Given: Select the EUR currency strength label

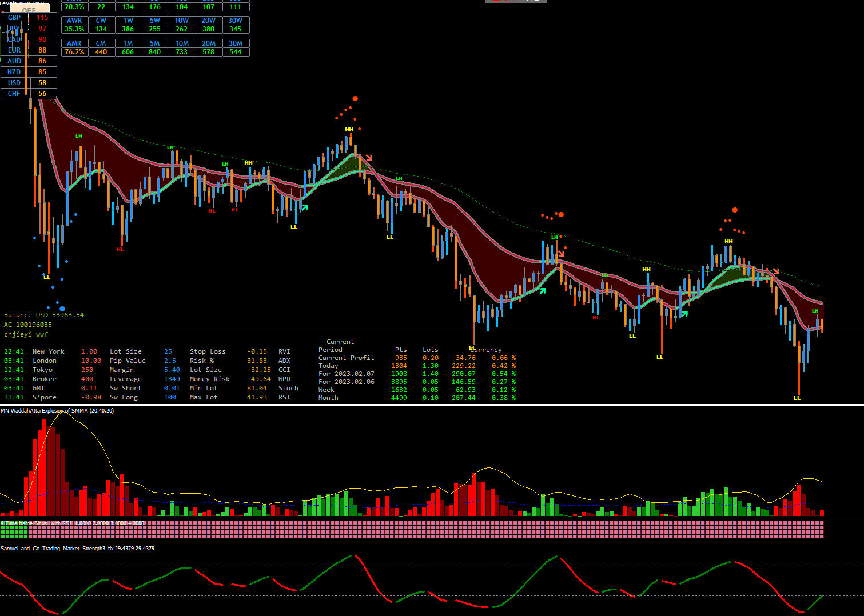Looking at the screenshot, I should [14, 50].
